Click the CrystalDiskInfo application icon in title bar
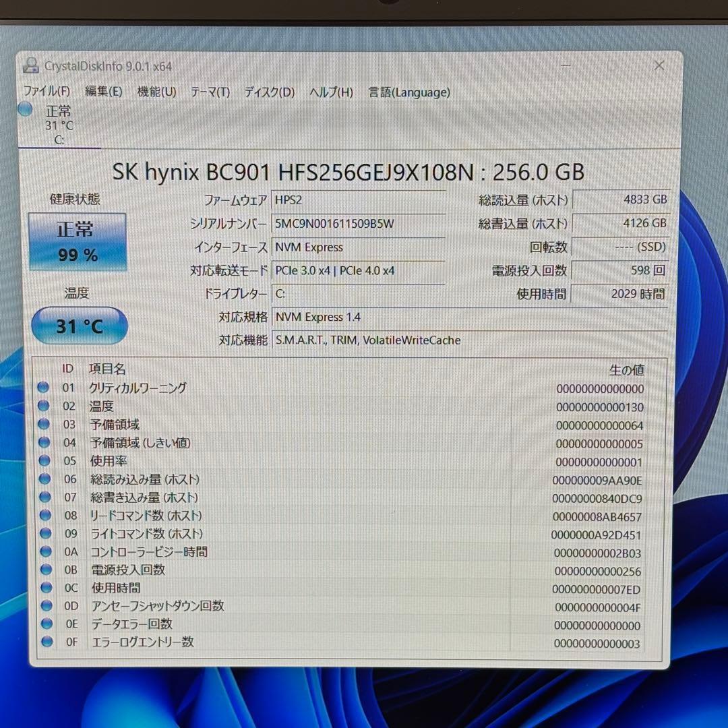The height and width of the screenshot is (728, 728). [30, 65]
